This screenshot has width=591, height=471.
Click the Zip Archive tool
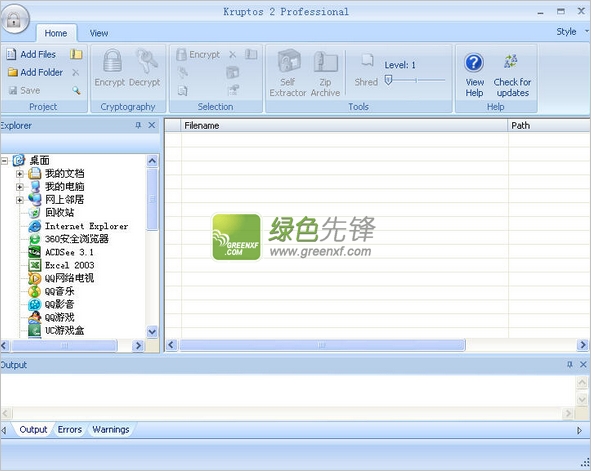[325, 72]
